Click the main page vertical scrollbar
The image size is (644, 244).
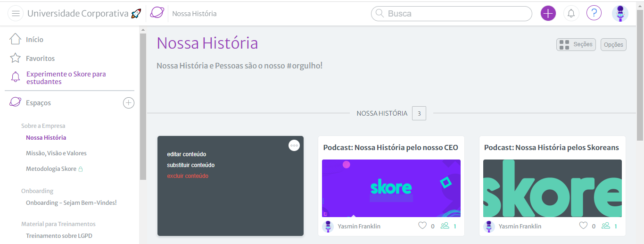pyautogui.click(x=640, y=76)
